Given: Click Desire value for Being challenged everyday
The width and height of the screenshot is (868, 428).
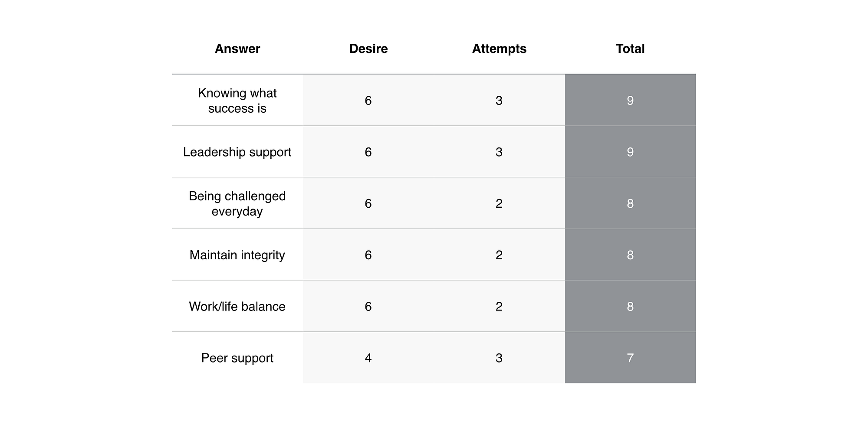Looking at the screenshot, I should 368,203.
